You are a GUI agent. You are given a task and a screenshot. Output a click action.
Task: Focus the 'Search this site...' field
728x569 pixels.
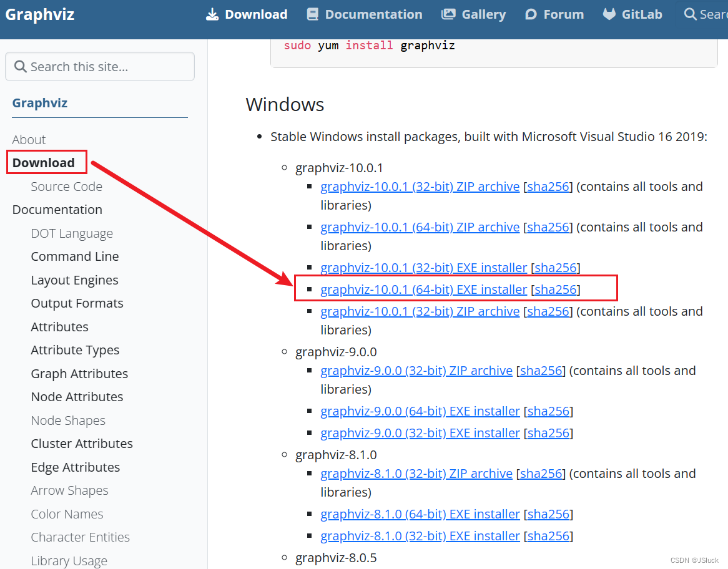tap(100, 66)
